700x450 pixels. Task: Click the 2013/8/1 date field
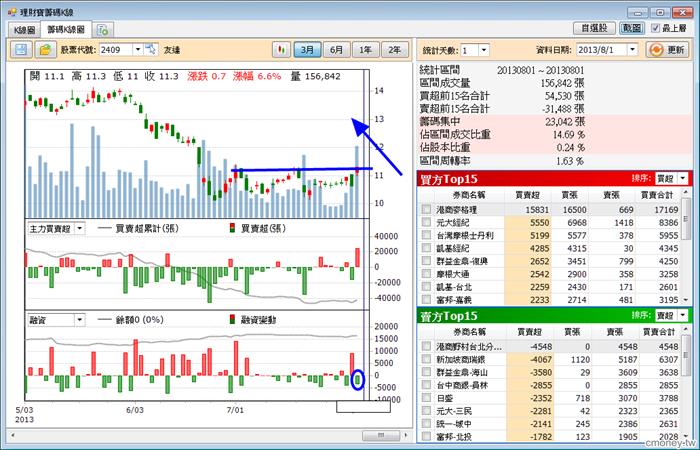[602, 50]
